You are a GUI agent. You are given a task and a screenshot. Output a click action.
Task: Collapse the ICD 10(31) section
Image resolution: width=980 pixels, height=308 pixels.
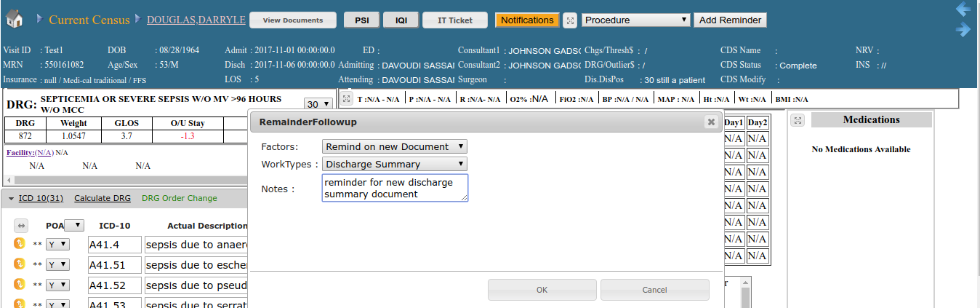(x=11, y=198)
